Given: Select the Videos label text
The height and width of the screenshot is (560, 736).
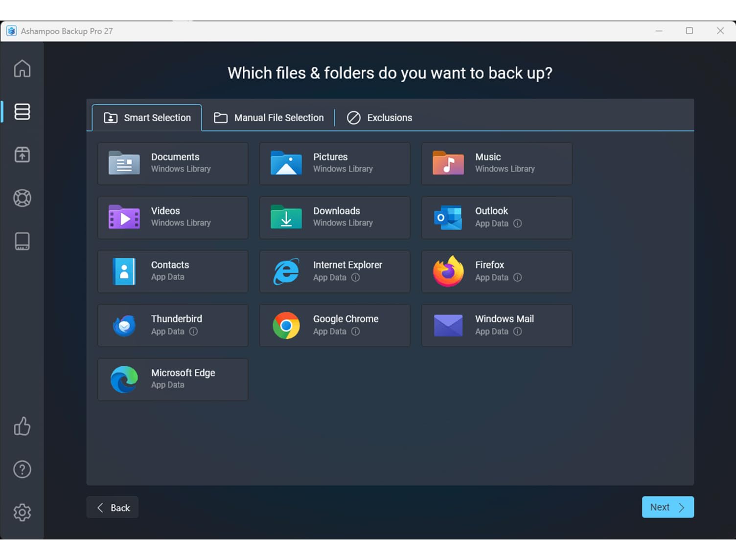Looking at the screenshot, I should point(165,211).
